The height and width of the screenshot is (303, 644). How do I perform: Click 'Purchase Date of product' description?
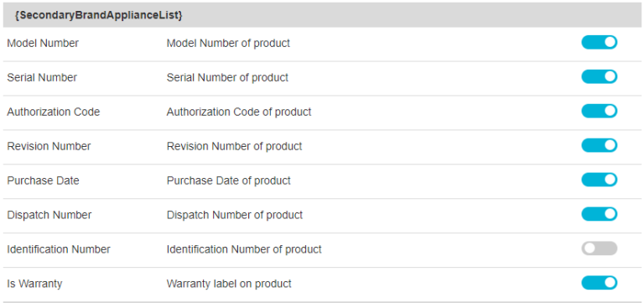(x=228, y=181)
